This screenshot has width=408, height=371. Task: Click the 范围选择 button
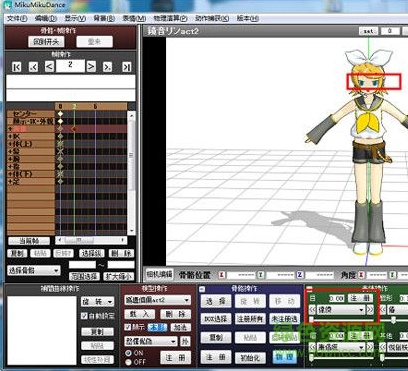click(84, 276)
